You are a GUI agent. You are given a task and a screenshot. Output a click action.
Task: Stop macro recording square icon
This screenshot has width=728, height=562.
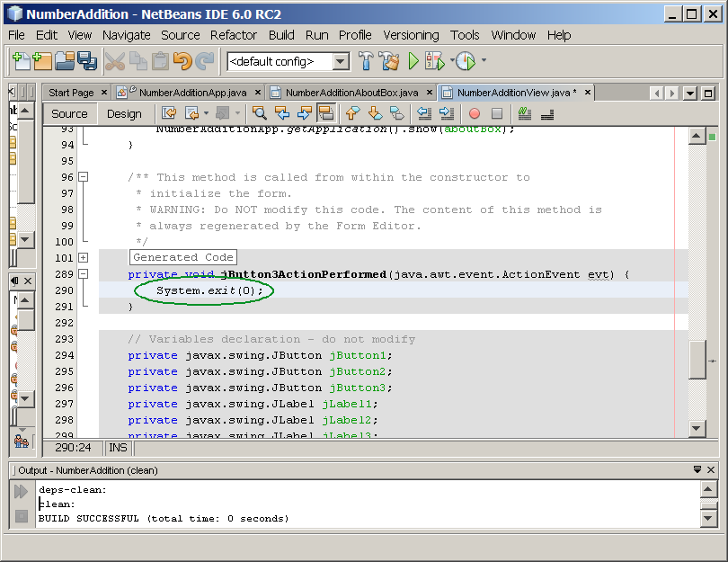497,113
